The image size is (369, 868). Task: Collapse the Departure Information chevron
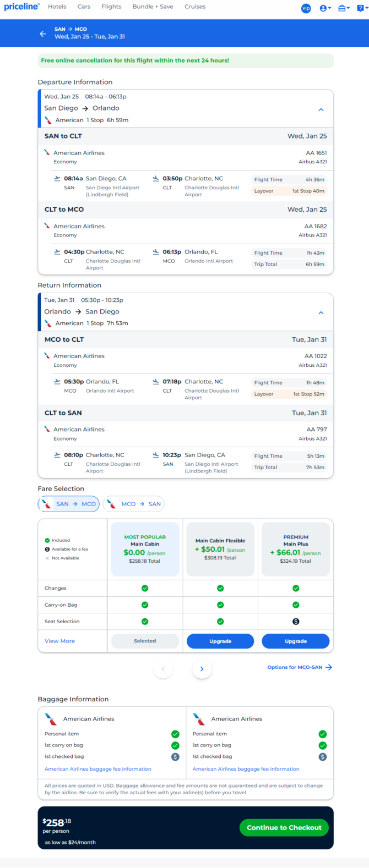coord(321,109)
